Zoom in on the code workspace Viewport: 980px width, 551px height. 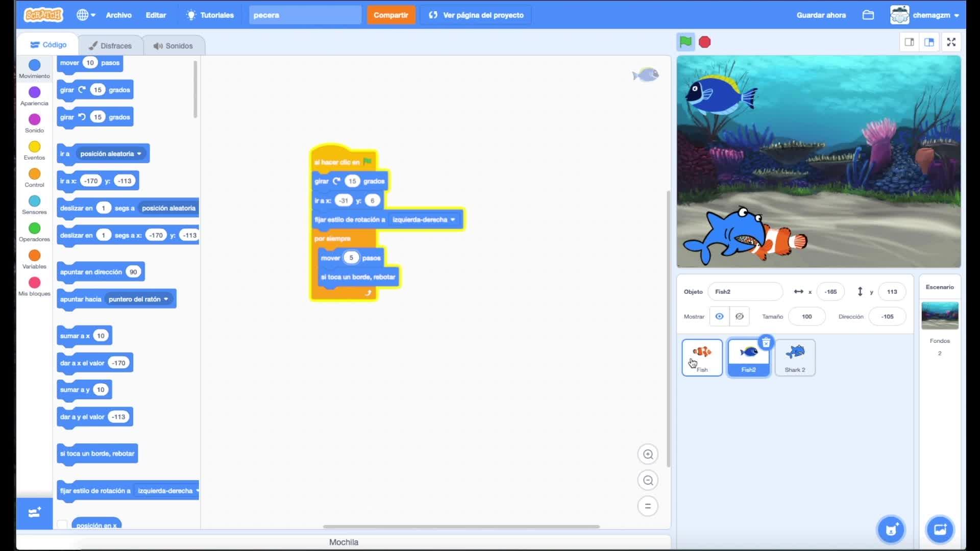pyautogui.click(x=648, y=454)
